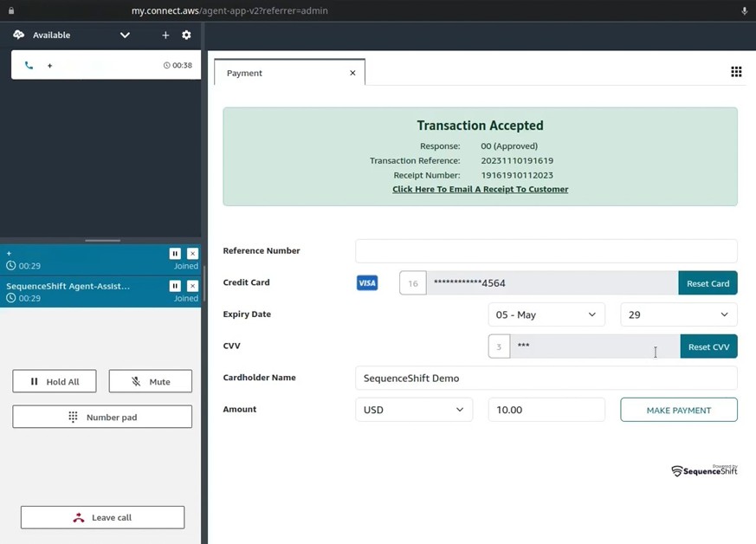Put SequenceShift Agent-Assist on hold

click(175, 286)
